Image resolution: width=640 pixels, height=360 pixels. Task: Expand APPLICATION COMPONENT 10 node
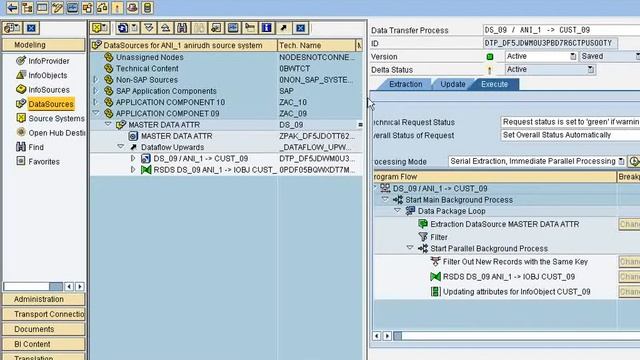click(x=96, y=102)
